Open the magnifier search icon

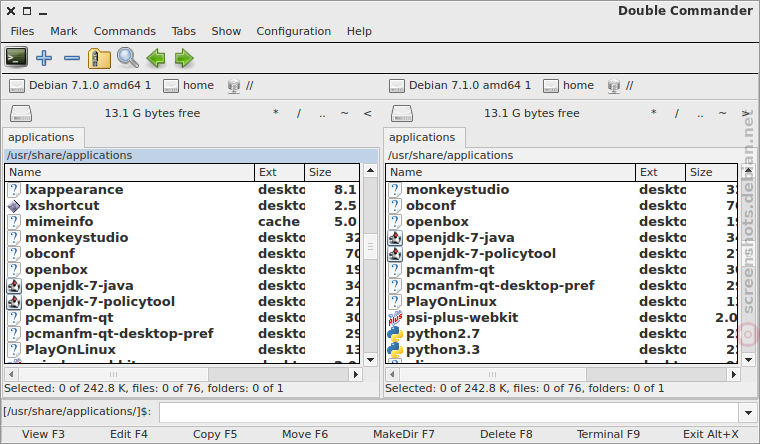(127, 58)
